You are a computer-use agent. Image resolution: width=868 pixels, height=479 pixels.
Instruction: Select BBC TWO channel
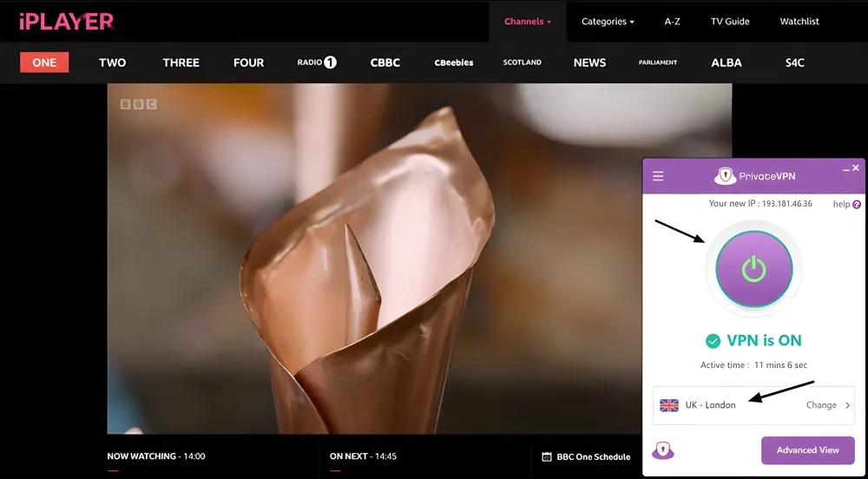click(x=112, y=62)
